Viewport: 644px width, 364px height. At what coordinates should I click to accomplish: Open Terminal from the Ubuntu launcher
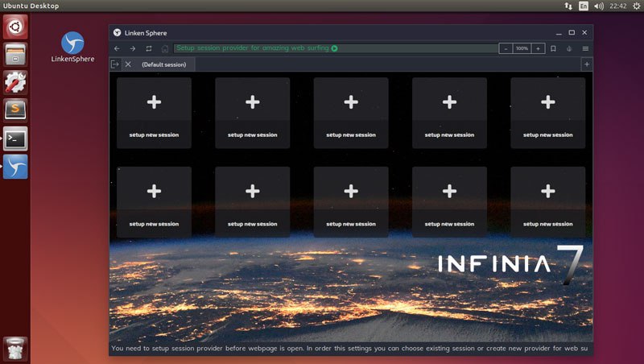tap(15, 139)
